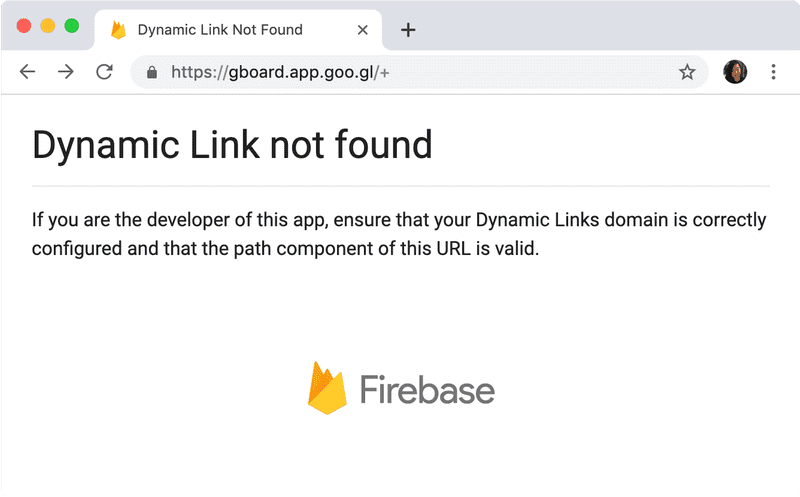The width and height of the screenshot is (800, 497).
Task: Open a new browser tab
Action: [408, 30]
